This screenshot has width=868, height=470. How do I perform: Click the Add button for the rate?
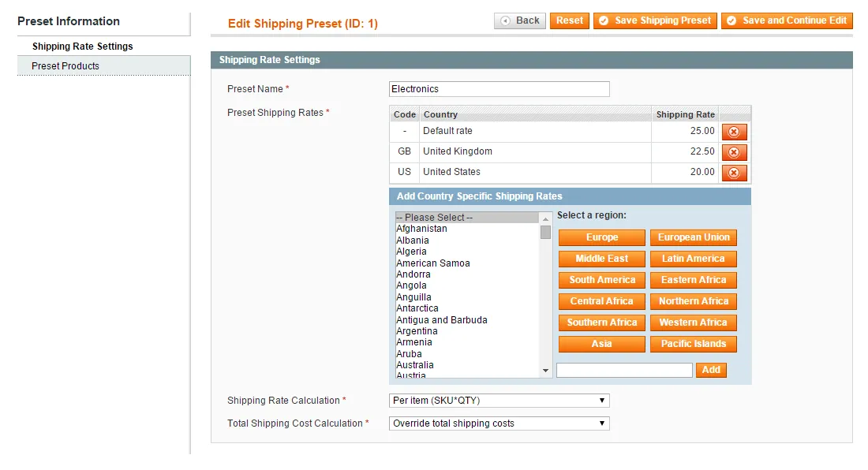click(x=711, y=370)
